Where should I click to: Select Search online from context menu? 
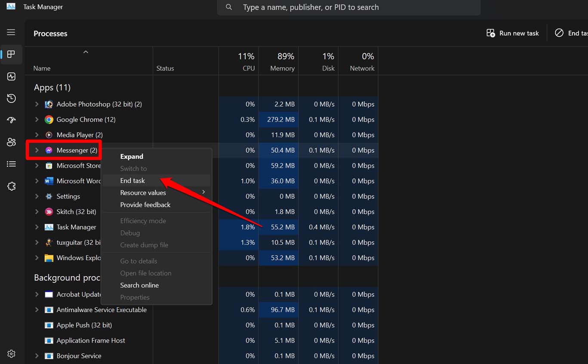point(157,285)
